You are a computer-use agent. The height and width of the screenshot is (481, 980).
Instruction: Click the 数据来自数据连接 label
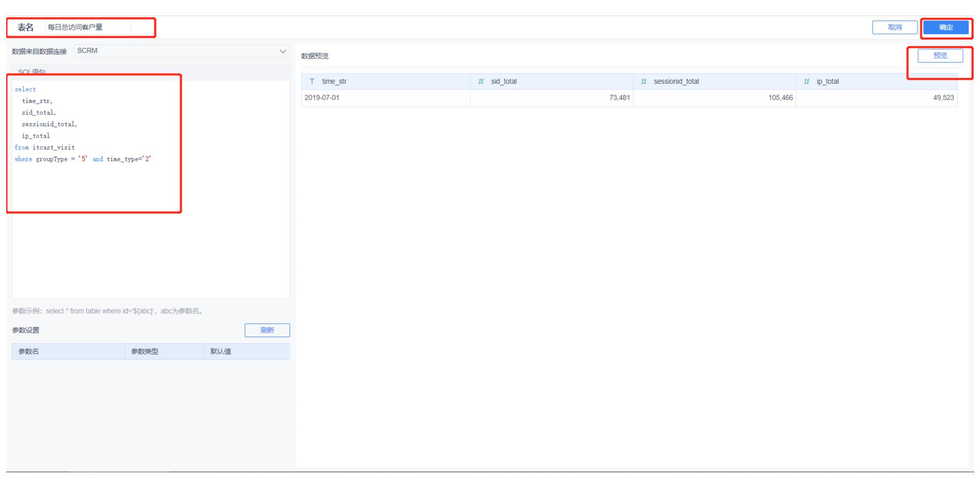coord(39,51)
